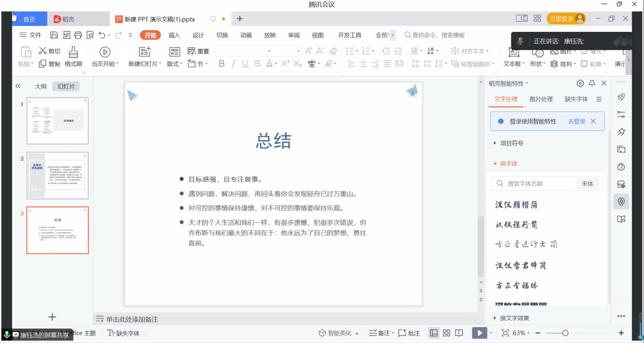644x343 pixels.
Task: Click the Cut (剪切) scissors icon
Action: 43,51
